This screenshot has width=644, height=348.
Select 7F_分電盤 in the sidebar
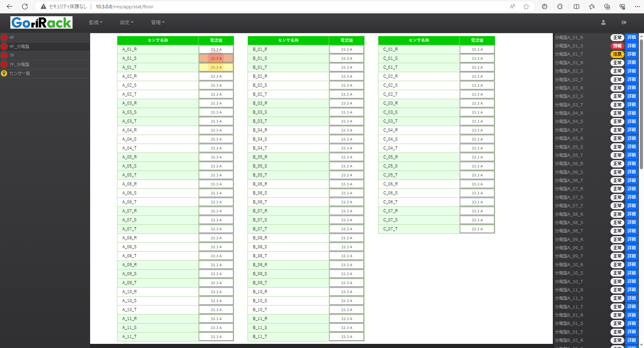point(45,64)
